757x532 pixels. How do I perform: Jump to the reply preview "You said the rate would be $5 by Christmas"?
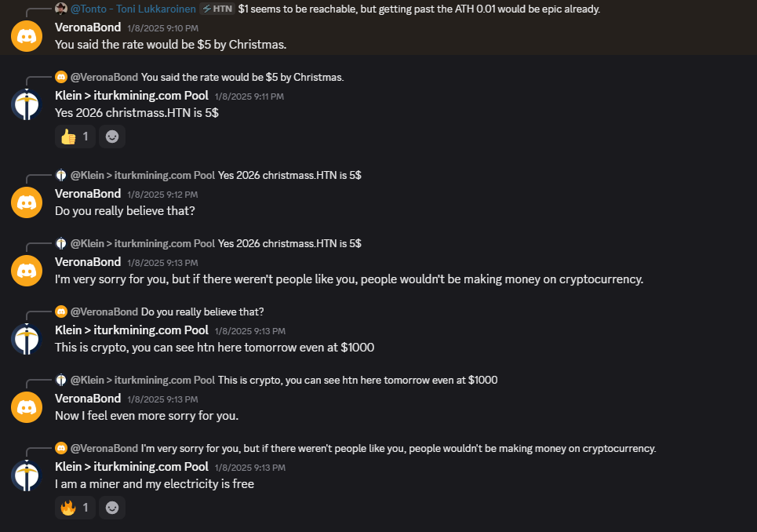[242, 77]
